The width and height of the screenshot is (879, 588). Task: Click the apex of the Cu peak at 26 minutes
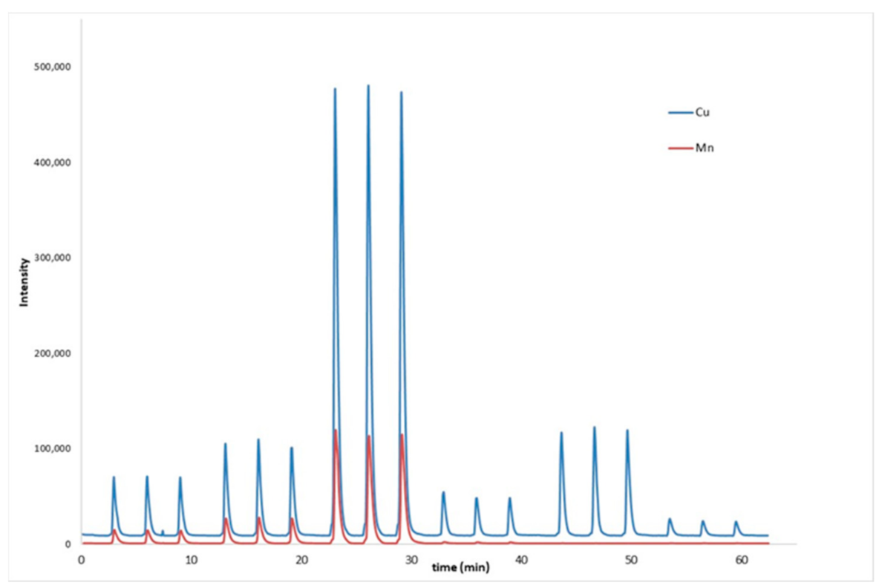368,86
